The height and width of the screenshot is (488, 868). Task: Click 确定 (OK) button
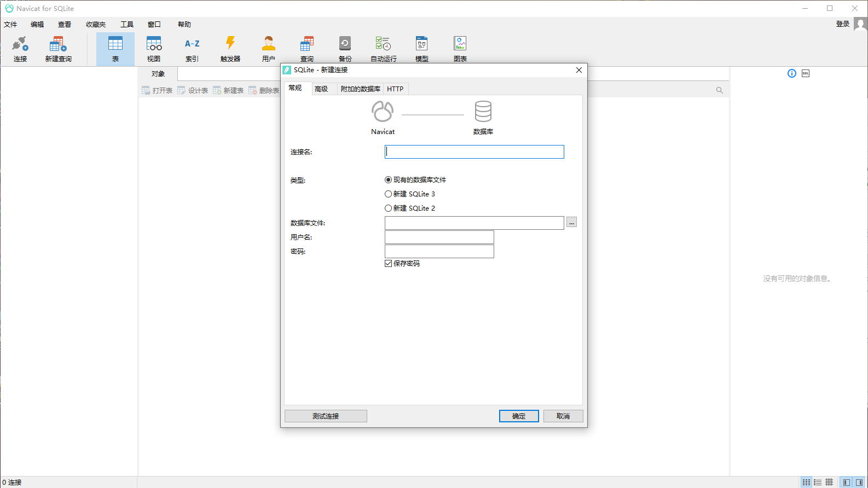click(519, 416)
